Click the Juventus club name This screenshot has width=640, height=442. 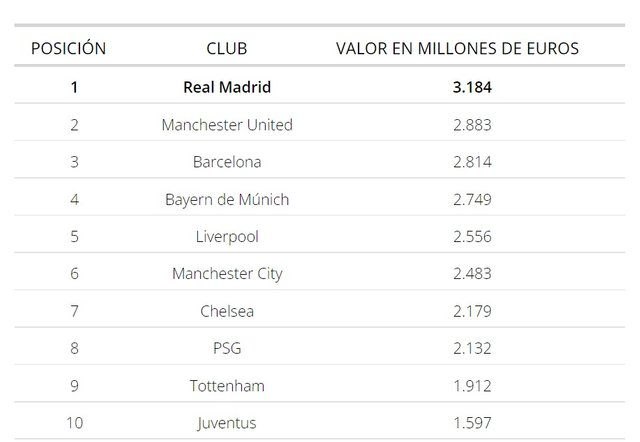[227, 423]
